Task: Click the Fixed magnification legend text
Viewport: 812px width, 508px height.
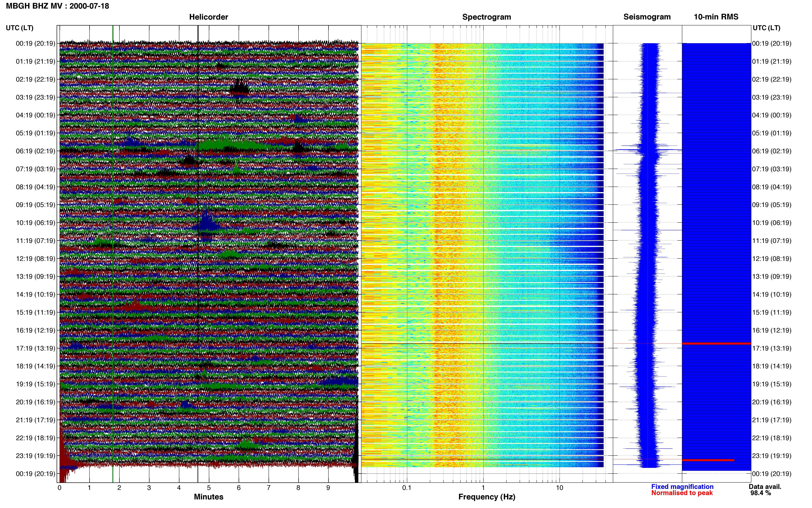Action: click(x=682, y=486)
